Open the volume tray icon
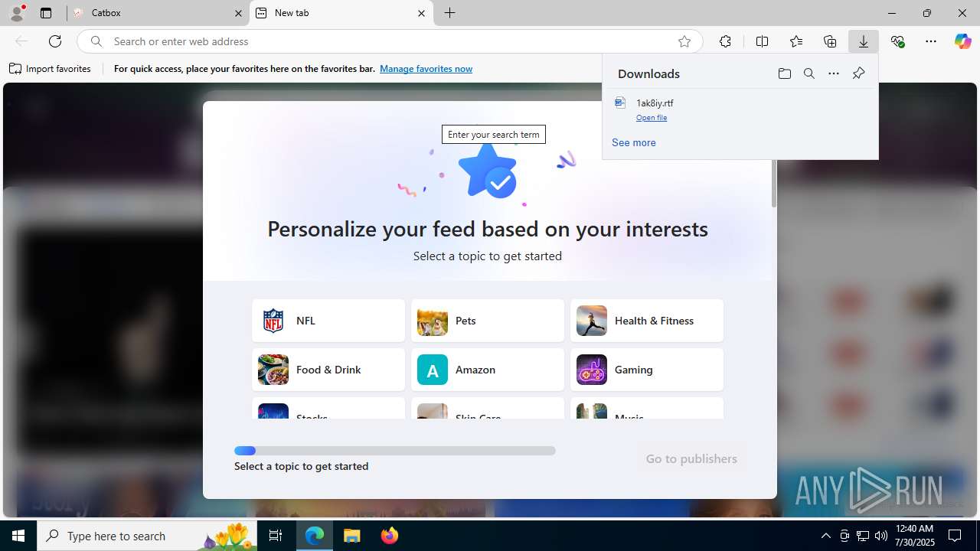 click(881, 536)
